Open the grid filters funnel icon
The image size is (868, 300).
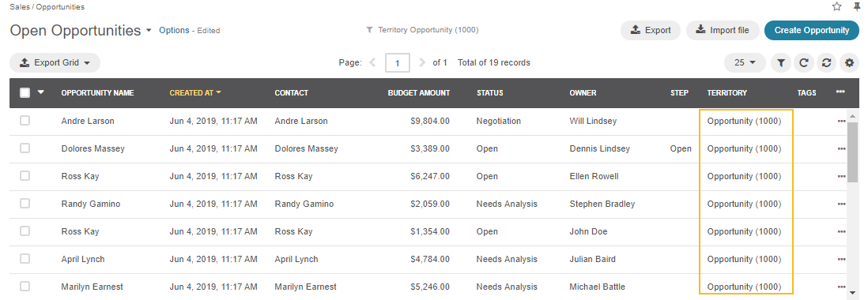pos(780,63)
